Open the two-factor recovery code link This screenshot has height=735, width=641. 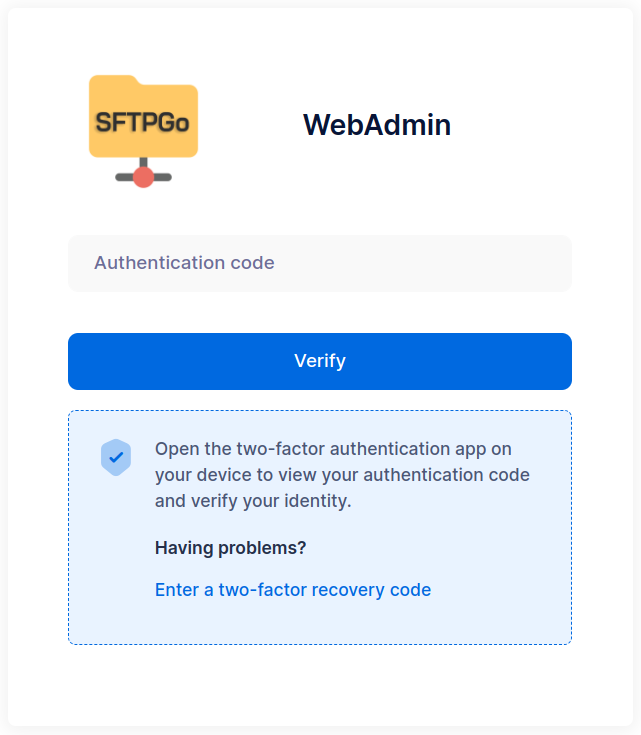pos(293,590)
